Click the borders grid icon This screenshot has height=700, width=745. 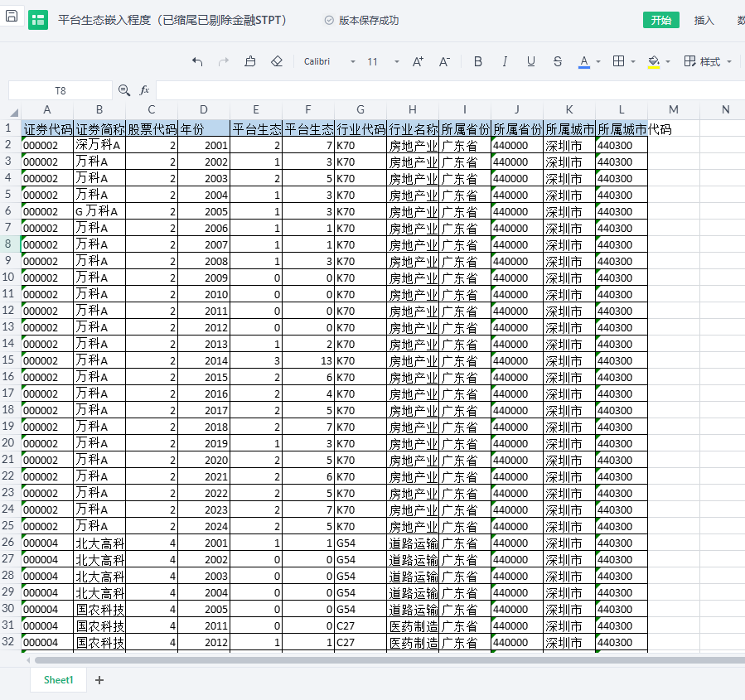618,61
